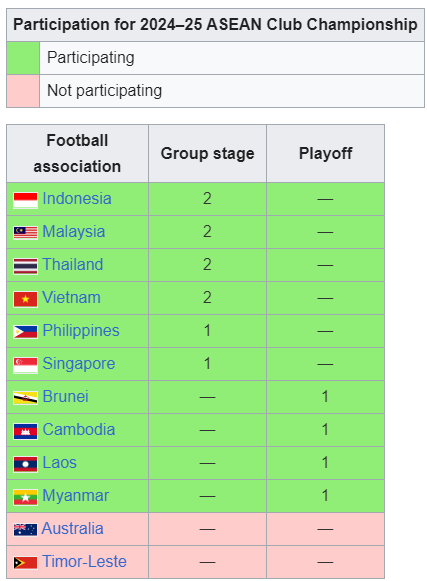Click the Thailand flag icon
Image resolution: width=427 pixels, height=581 pixels.
[25, 266]
